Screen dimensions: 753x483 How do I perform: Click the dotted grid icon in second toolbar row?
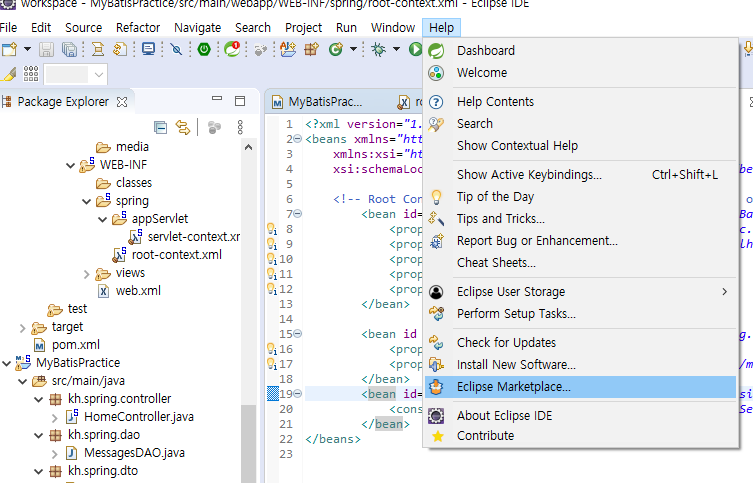coord(31,74)
